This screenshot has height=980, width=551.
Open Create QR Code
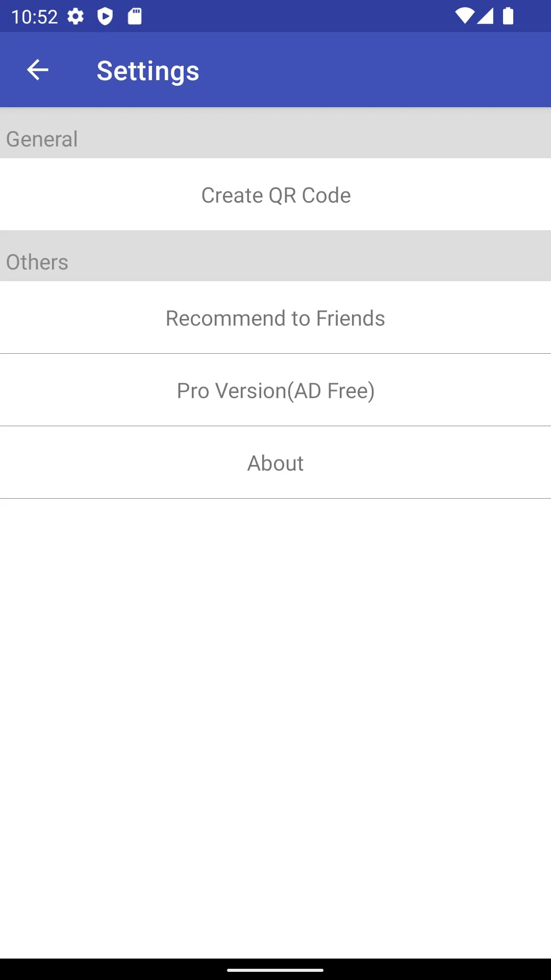(275, 195)
